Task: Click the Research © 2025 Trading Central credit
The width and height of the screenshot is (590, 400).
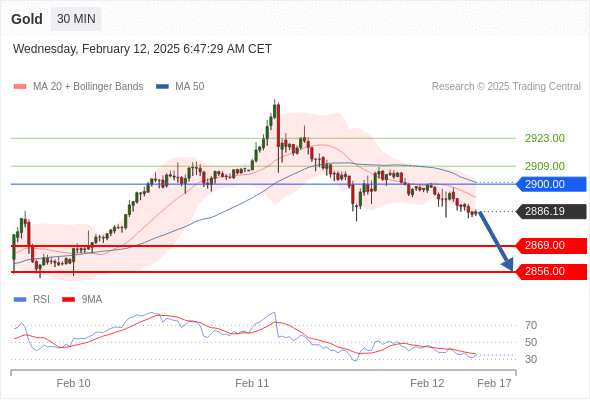Action: click(506, 87)
